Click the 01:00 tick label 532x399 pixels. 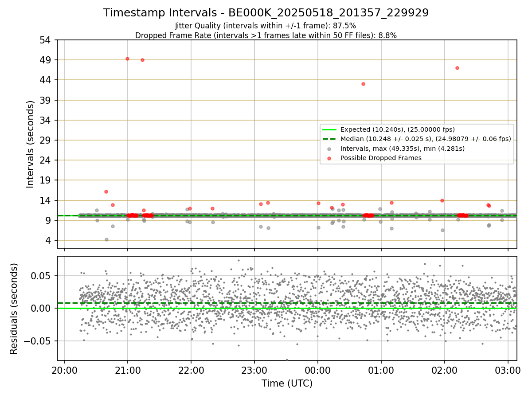pyautogui.click(x=381, y=370)
